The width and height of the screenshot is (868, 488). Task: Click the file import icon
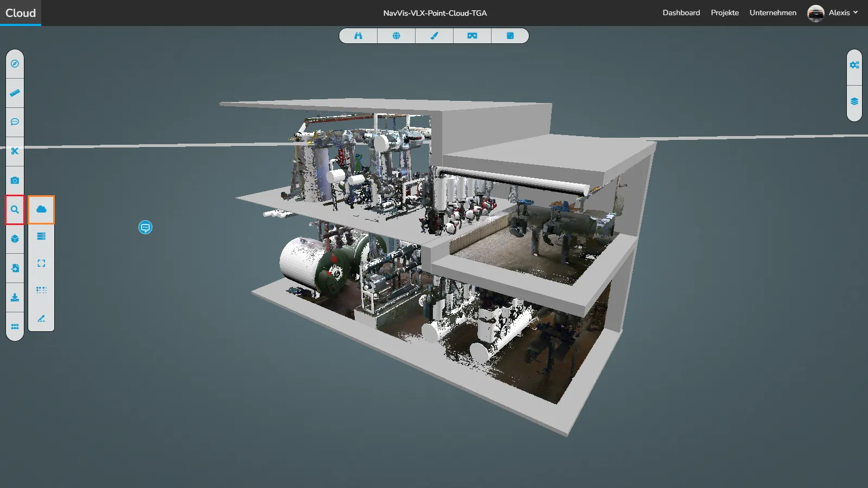(15, 268)
